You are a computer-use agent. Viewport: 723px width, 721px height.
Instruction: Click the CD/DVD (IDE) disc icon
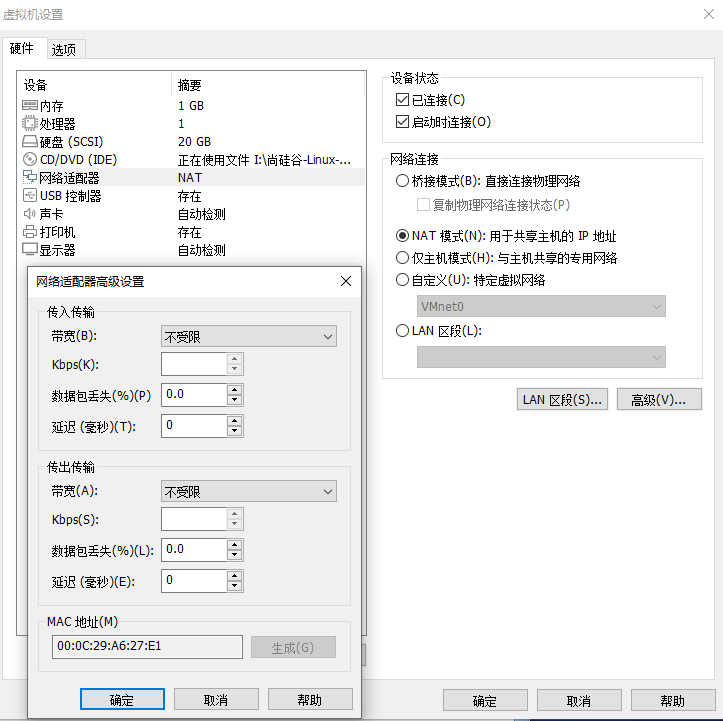[x=30, y=159]
